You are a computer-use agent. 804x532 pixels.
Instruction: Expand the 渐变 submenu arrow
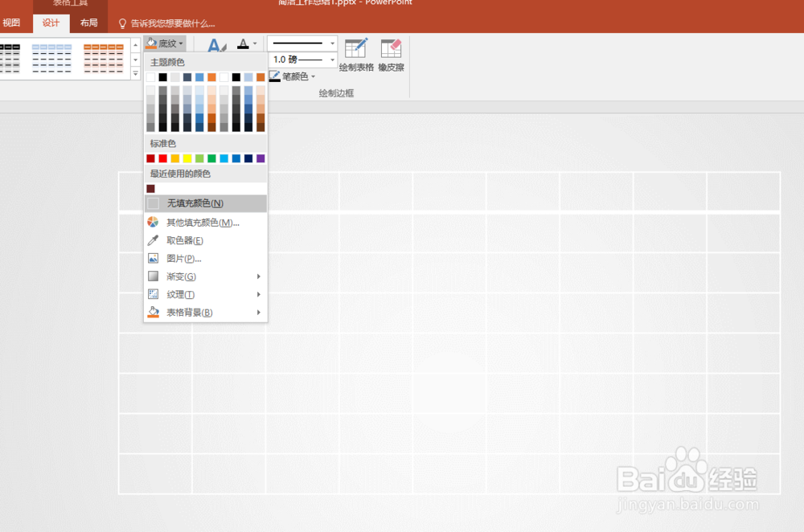pos(258,276)
